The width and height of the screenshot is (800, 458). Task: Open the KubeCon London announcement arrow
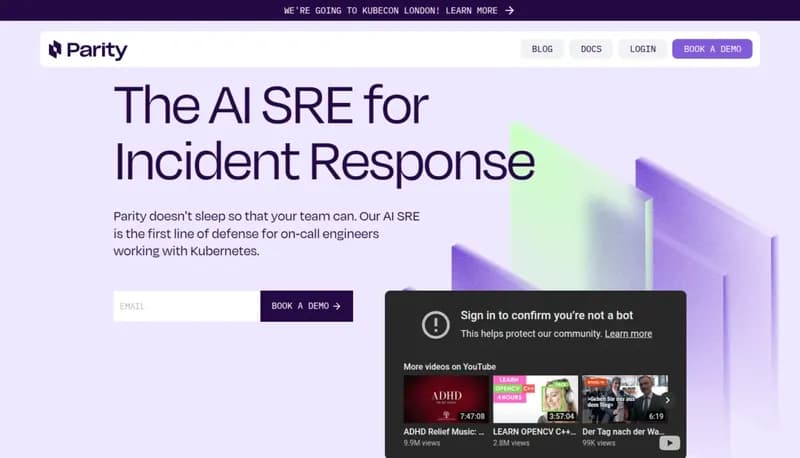pos(509,10)
